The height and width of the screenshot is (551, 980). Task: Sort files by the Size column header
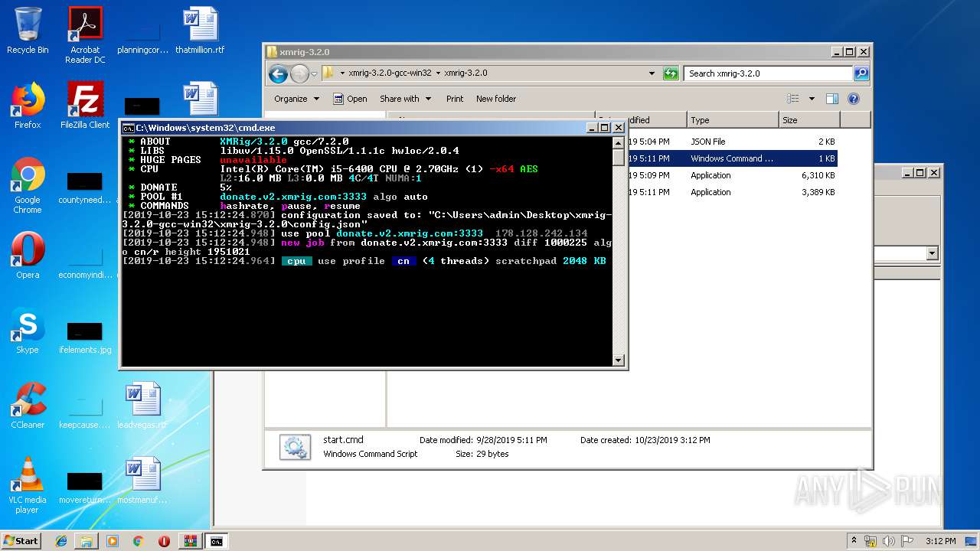(x=808, y=120)
